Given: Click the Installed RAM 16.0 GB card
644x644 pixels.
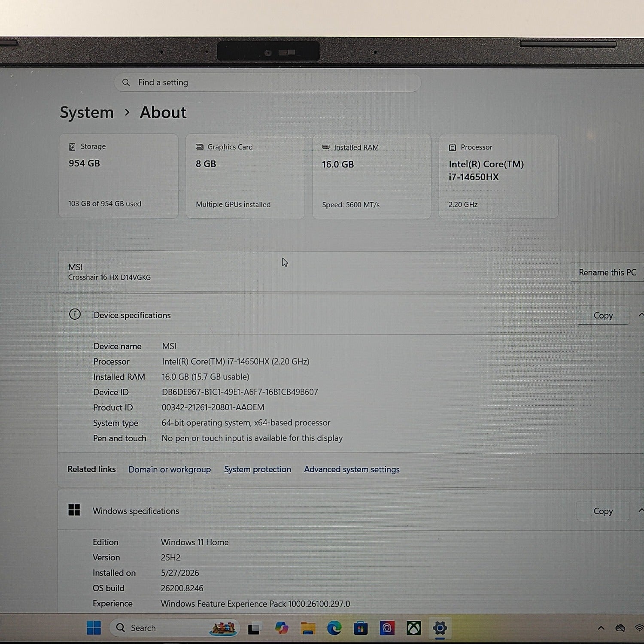Looking at the screenshot, I should coord(372,177).
